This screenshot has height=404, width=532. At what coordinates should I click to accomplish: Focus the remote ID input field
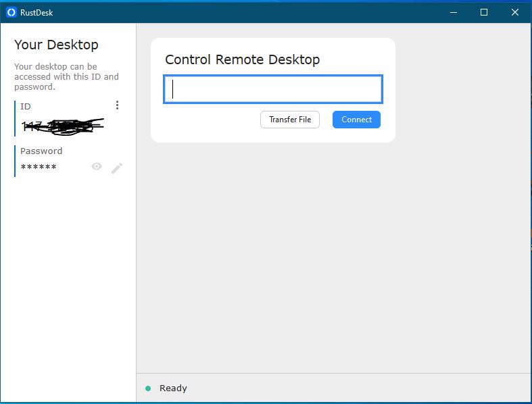[273, 89]
